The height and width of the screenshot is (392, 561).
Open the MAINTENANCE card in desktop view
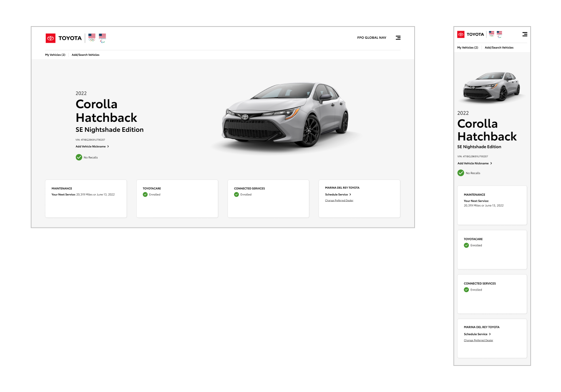click(x=86, y=199)
